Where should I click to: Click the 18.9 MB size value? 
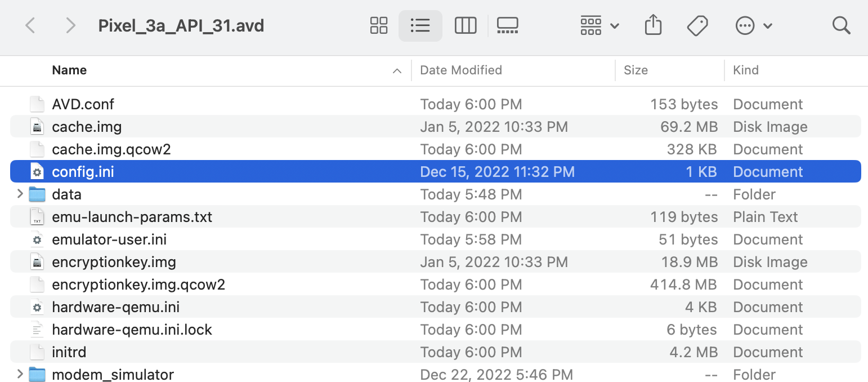click(689, 262)
